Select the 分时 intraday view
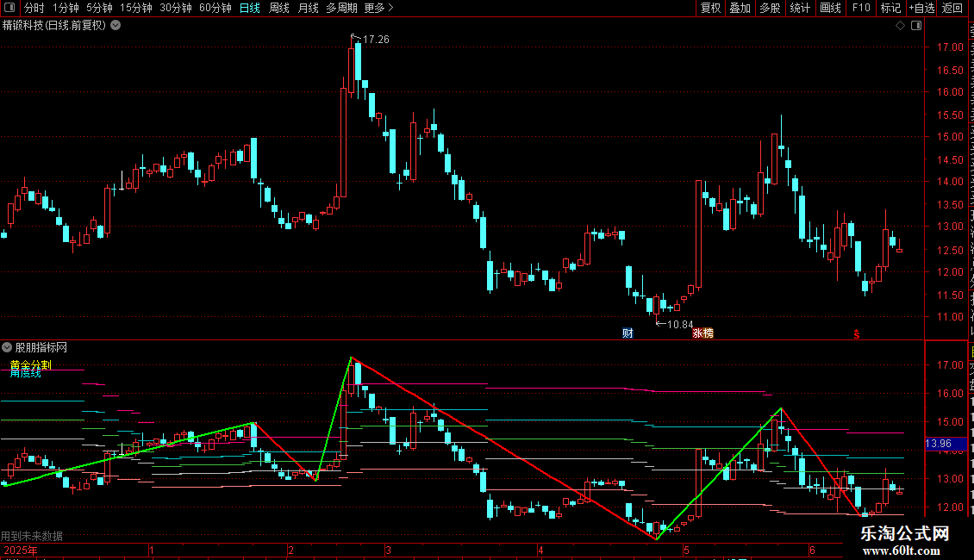This screenshot has height=560, width=974. [34, 8]
